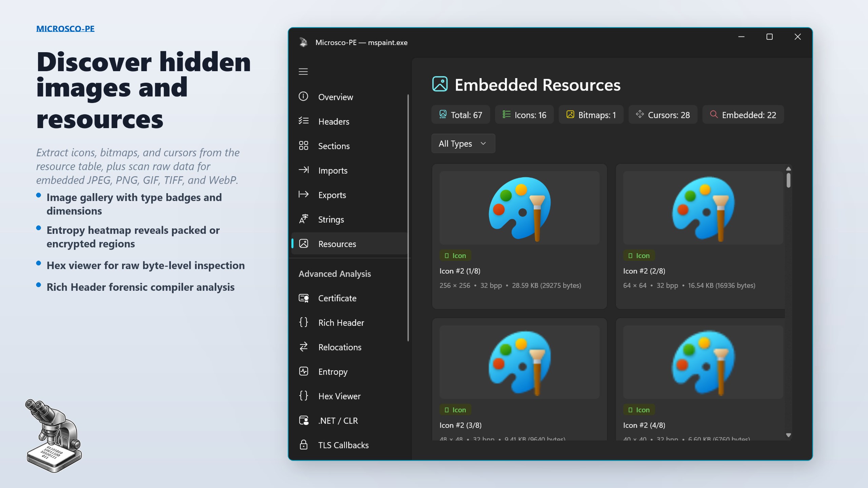
Task: Switch to the Resources tab
Action: [337, 244]
